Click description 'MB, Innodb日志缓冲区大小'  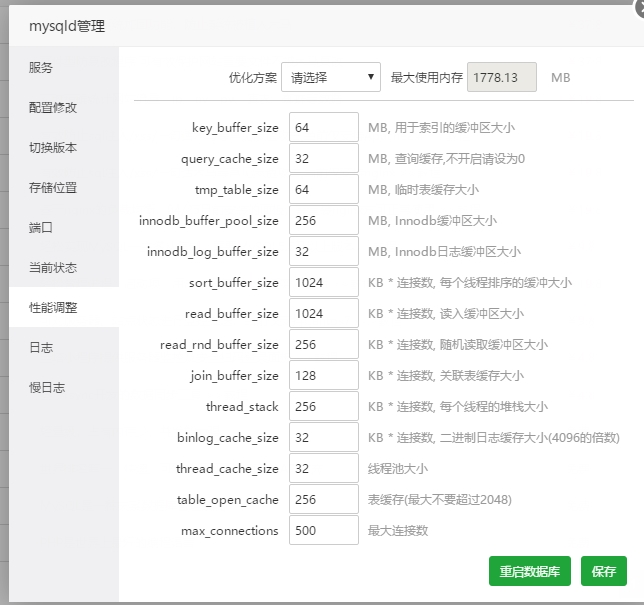444,252
